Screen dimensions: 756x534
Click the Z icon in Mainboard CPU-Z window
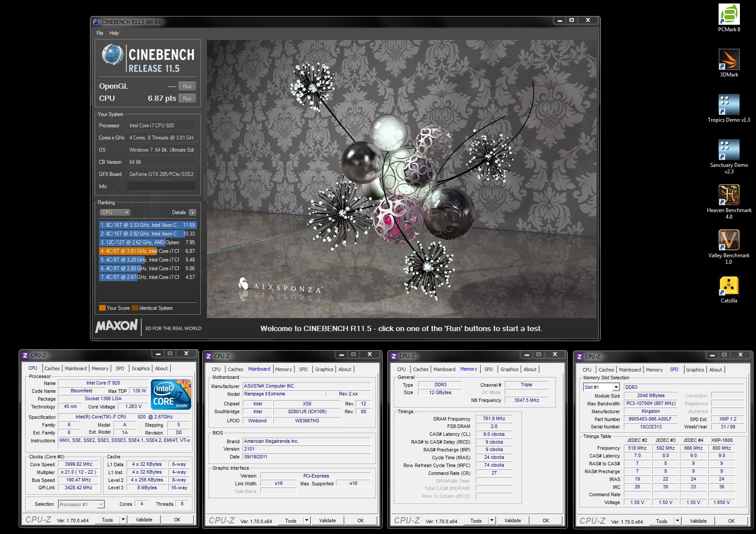pyautogui.click(x=209, y=356)
